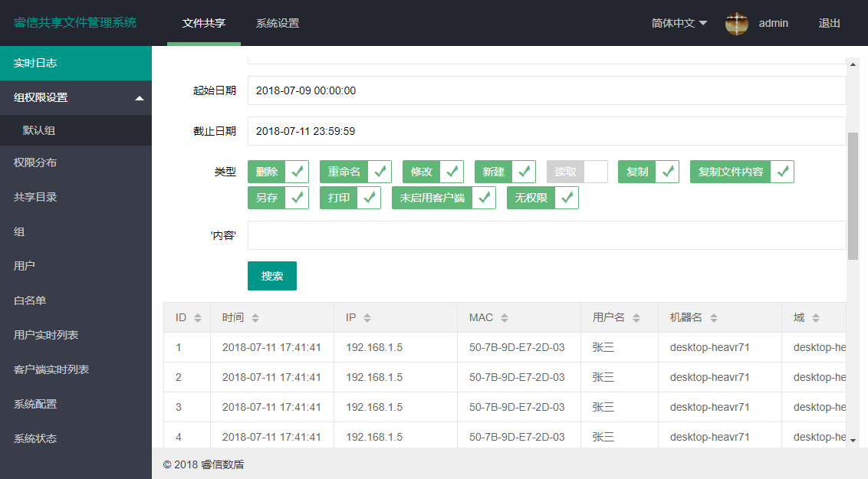Click the MAC column sort icon
This screenshot has width=868, height=479.
pos(503,317)
